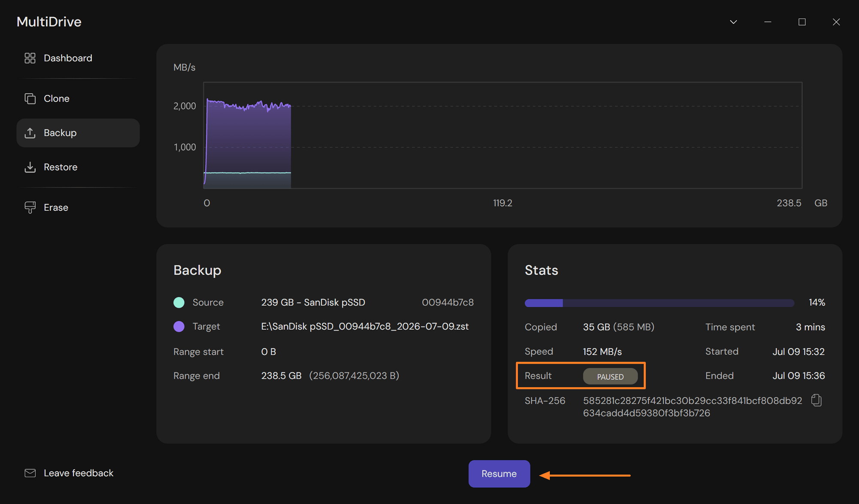The width and height of the screenshot is (859, 504).
Task: Select source drive "239 GB - SanDisk pSSD"
Action: 313,303
